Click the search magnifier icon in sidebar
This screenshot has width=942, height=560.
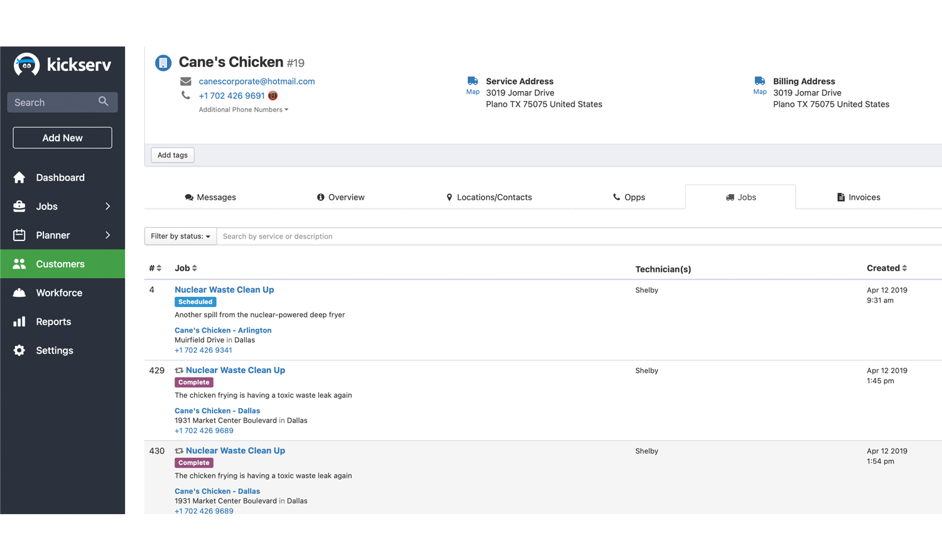tap(104, 102)
